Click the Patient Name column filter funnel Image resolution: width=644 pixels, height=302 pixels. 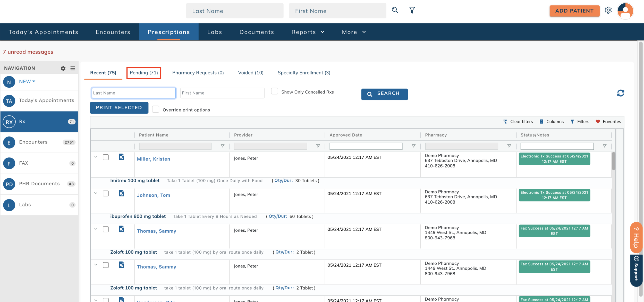223,146
